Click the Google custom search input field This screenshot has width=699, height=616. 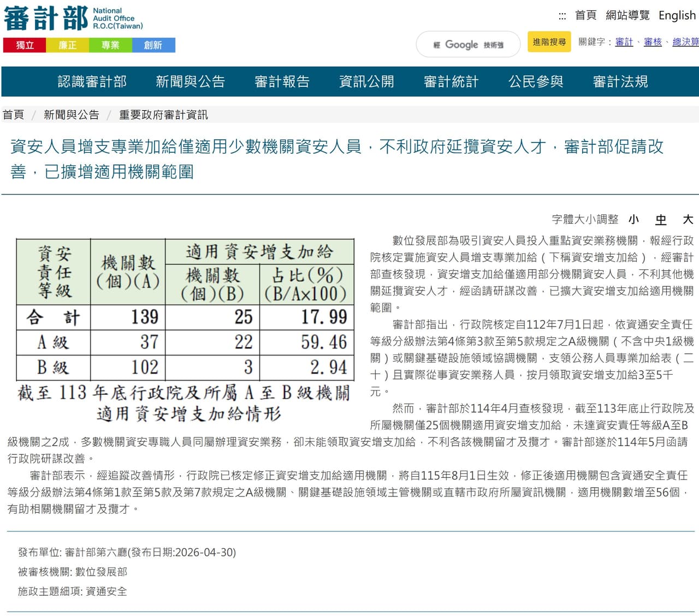click(x=468, y=44)
